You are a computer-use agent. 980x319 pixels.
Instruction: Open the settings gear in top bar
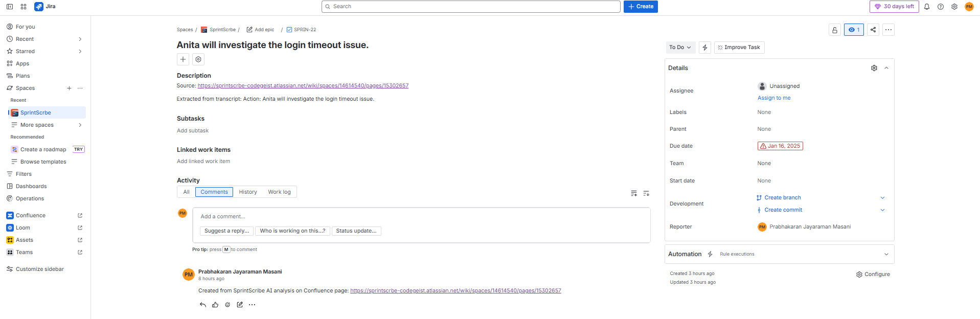click(x=954, y=7)
